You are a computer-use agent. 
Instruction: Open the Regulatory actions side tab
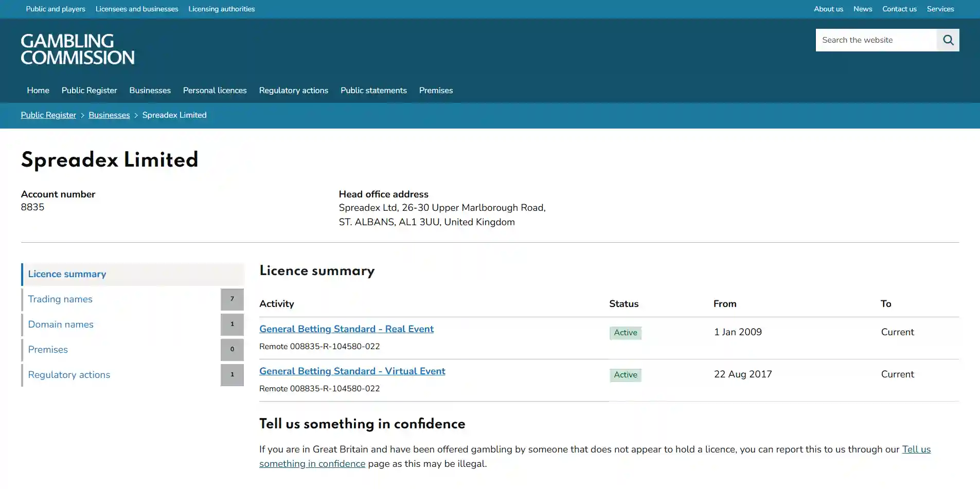133,375
